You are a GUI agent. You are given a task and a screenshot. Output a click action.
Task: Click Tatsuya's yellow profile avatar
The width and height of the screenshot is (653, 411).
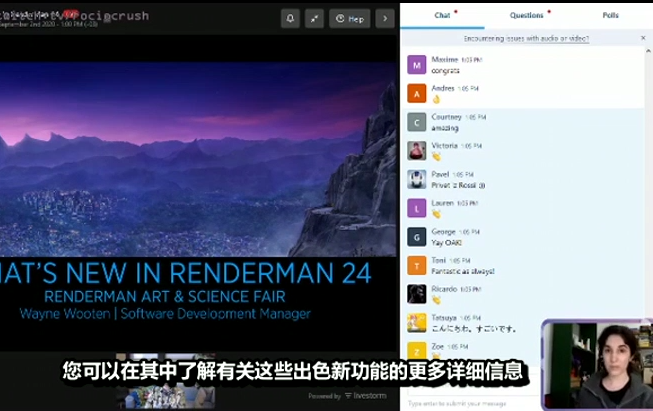click(416, 324)
